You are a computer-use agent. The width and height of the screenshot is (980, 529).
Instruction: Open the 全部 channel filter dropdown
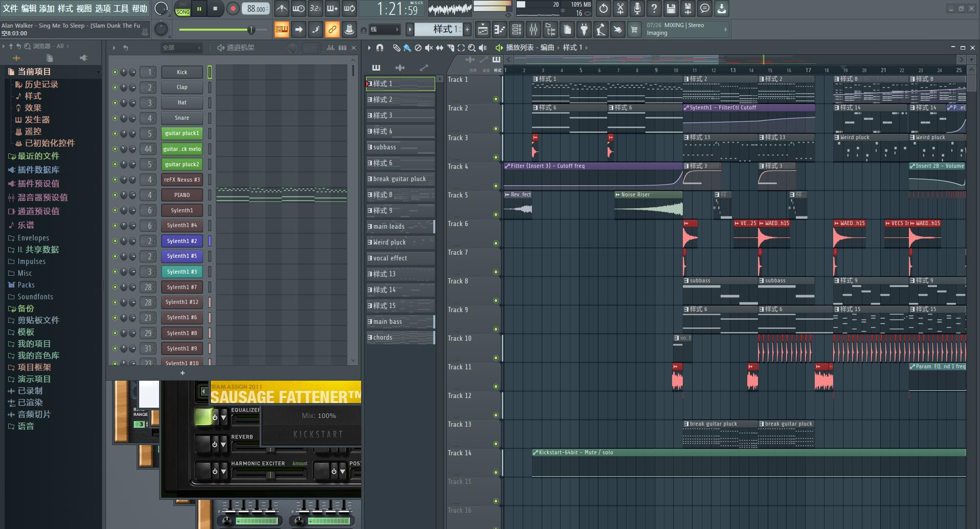coord(182,48)
